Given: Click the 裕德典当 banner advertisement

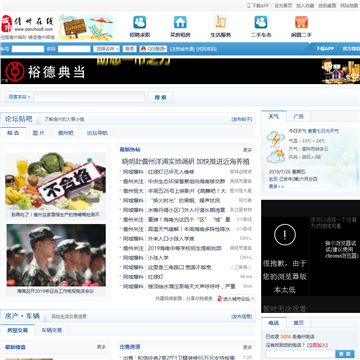Looking at the screenshot, I should click(x=180, y=71).
